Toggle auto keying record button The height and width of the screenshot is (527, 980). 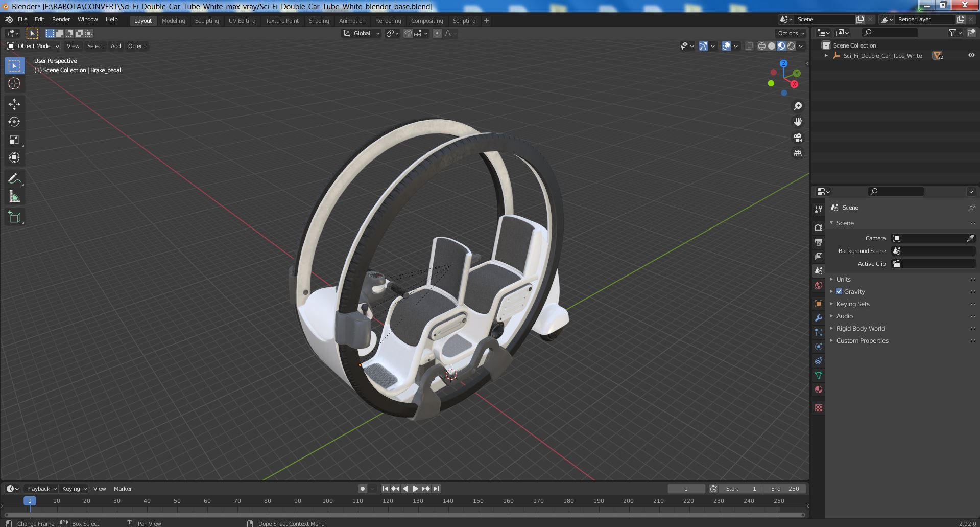(x=362, y=489)
